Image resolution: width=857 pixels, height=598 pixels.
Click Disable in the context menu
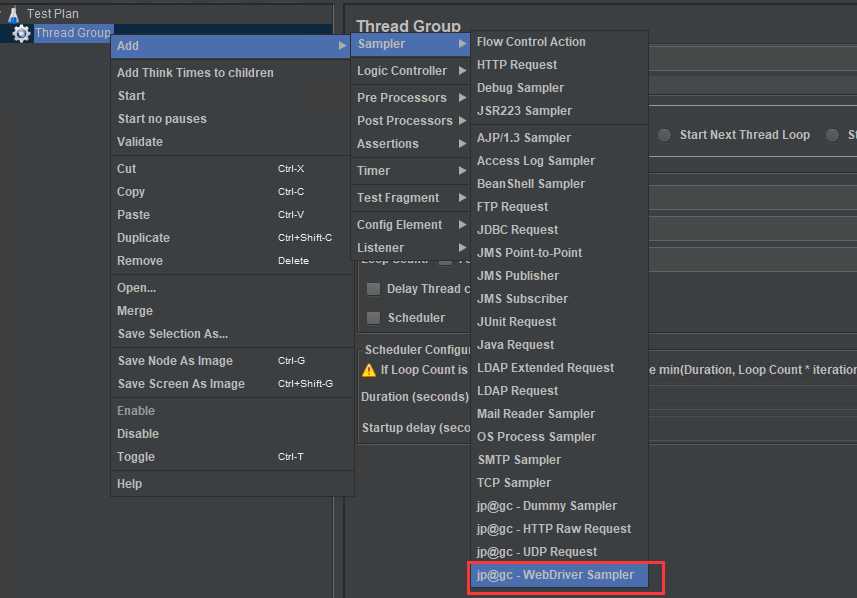(x=231, y=433)
